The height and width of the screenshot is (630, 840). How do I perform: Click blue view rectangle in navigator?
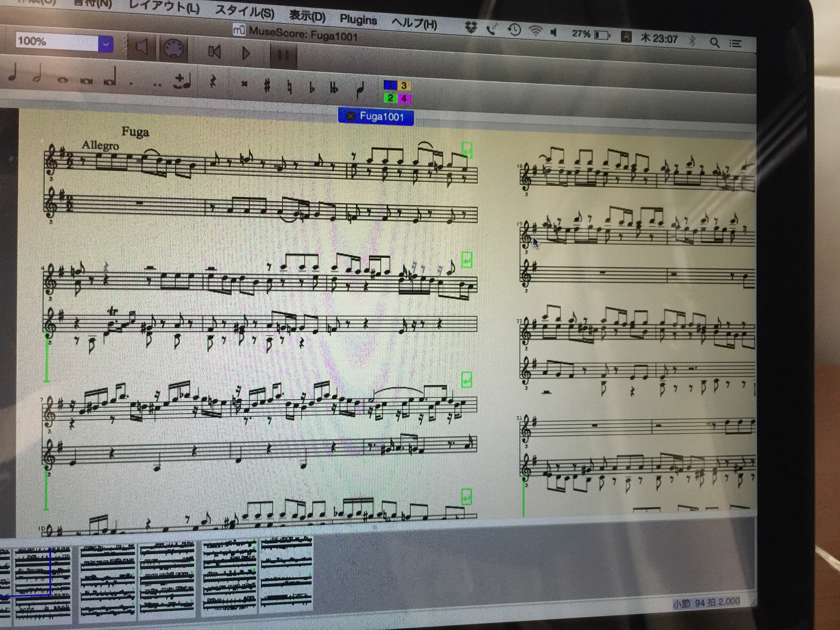[25, 572]
